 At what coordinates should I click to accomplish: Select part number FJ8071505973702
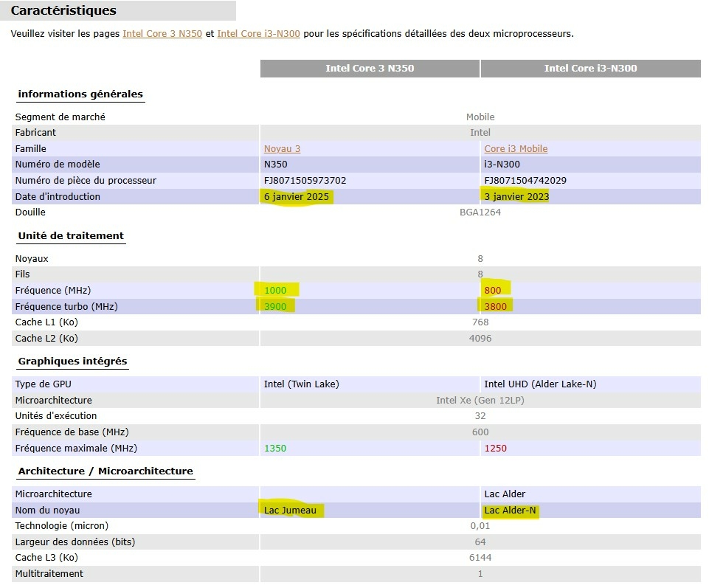[x=305, y=180]
